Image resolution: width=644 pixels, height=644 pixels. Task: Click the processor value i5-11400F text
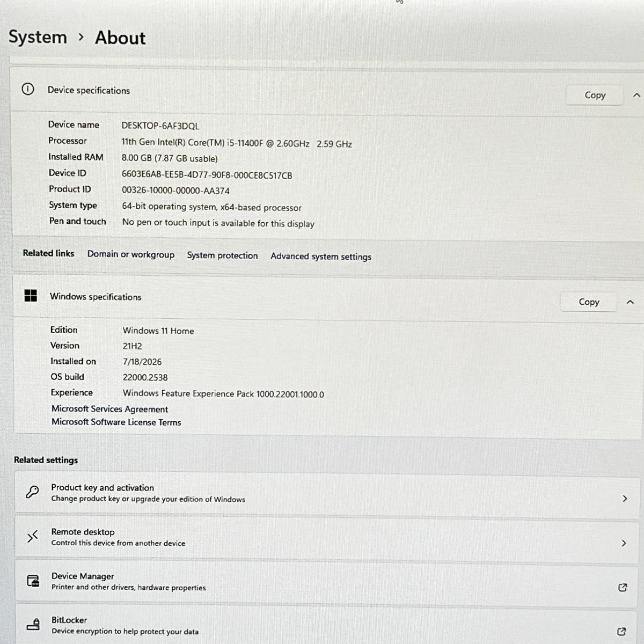(237, 143)
